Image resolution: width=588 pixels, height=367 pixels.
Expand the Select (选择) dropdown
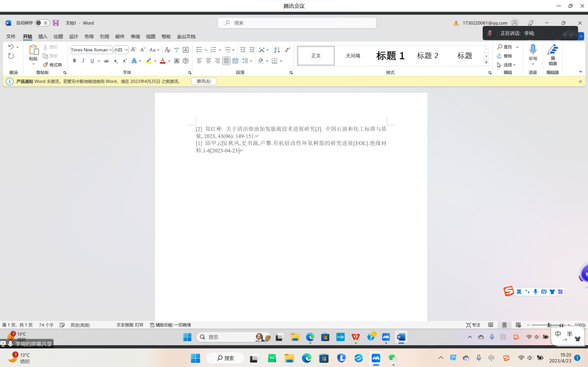pyautogui.click(x=507, y=65)
